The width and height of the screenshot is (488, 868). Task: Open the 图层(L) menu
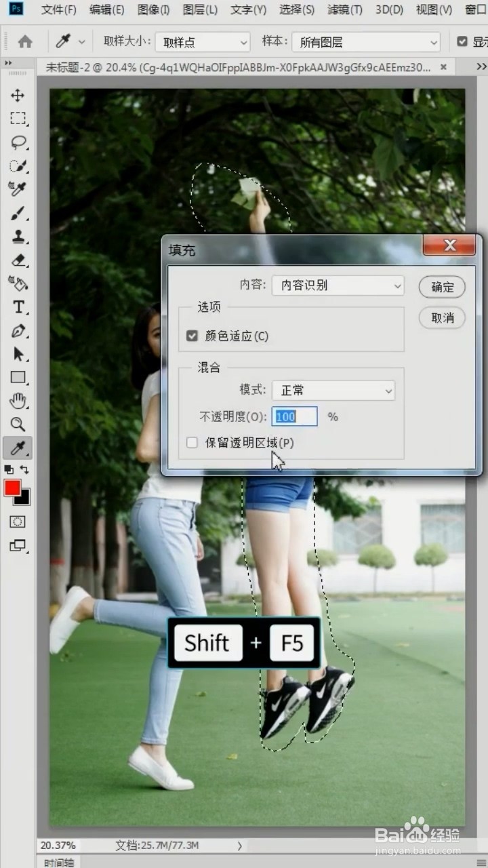[x=200, y=9]
